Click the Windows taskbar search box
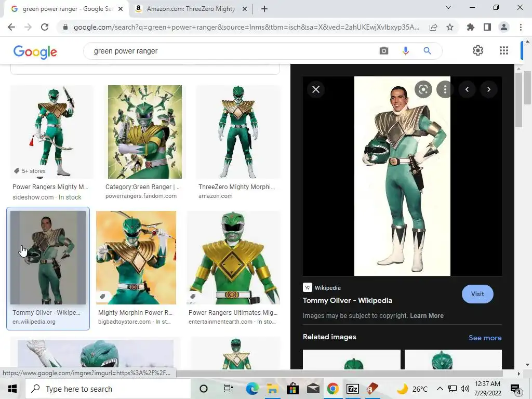 coord(108,389)
